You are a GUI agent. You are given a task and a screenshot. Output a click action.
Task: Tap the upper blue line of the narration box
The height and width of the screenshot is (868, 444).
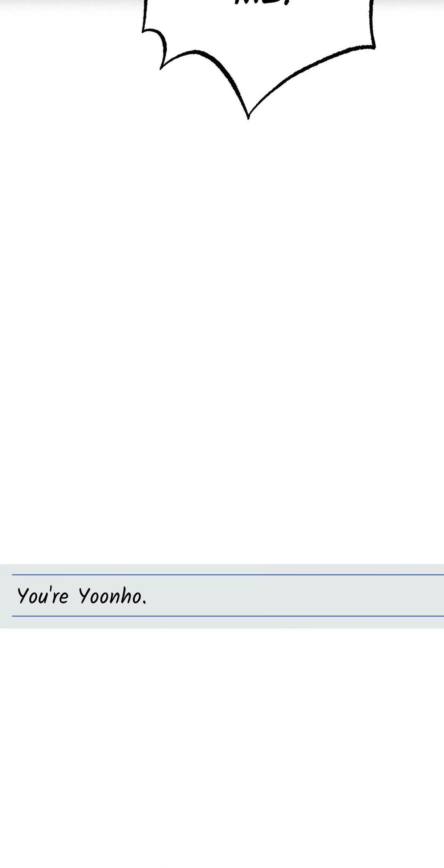228,575
